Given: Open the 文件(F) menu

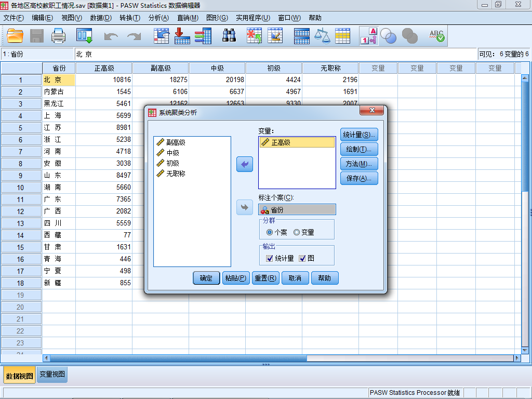Looking at the screenshot, I should tap(14, 18).
